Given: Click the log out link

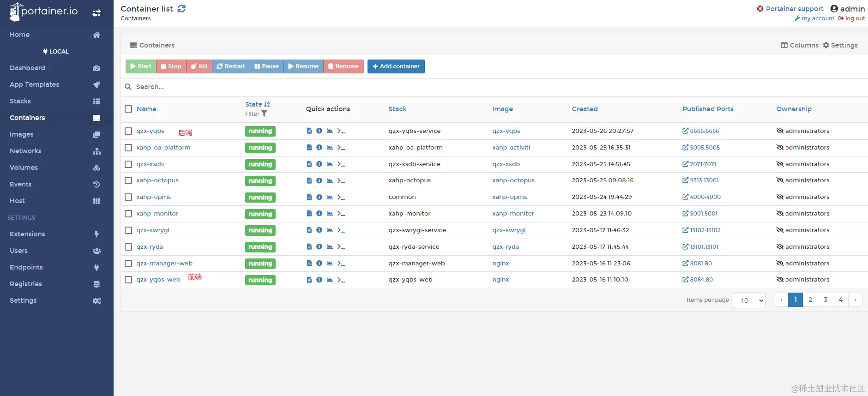Looking at the screenshot, I should pyautogui.click(x=852, y=18).
